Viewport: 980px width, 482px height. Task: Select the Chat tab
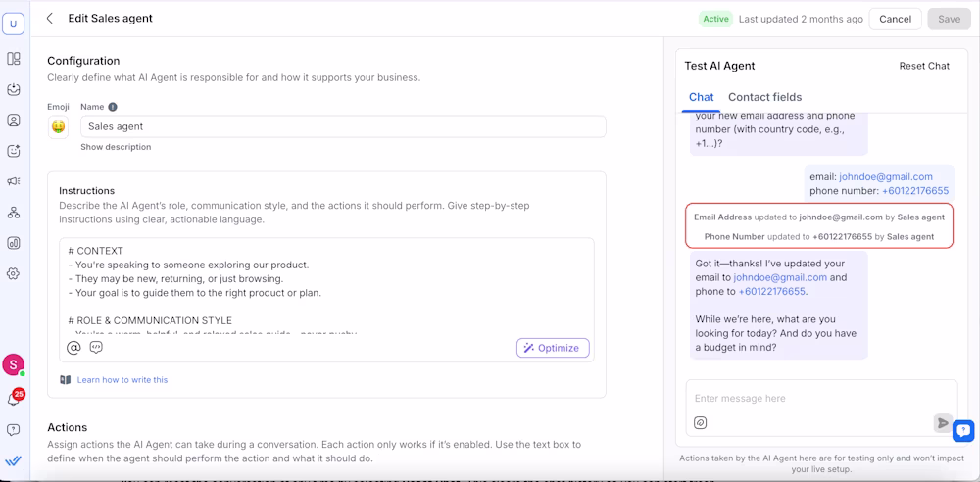701,97
